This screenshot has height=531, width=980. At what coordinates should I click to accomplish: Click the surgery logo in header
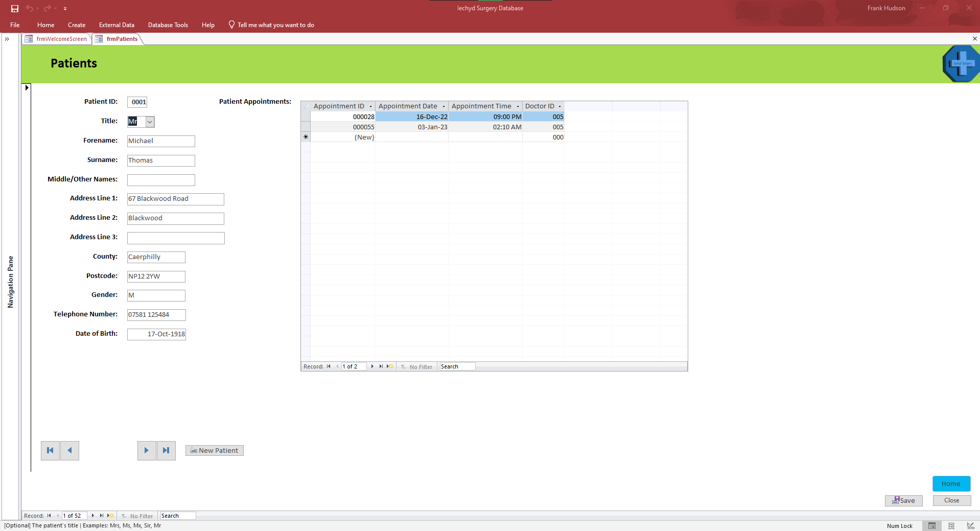click(x=961, y=64)
